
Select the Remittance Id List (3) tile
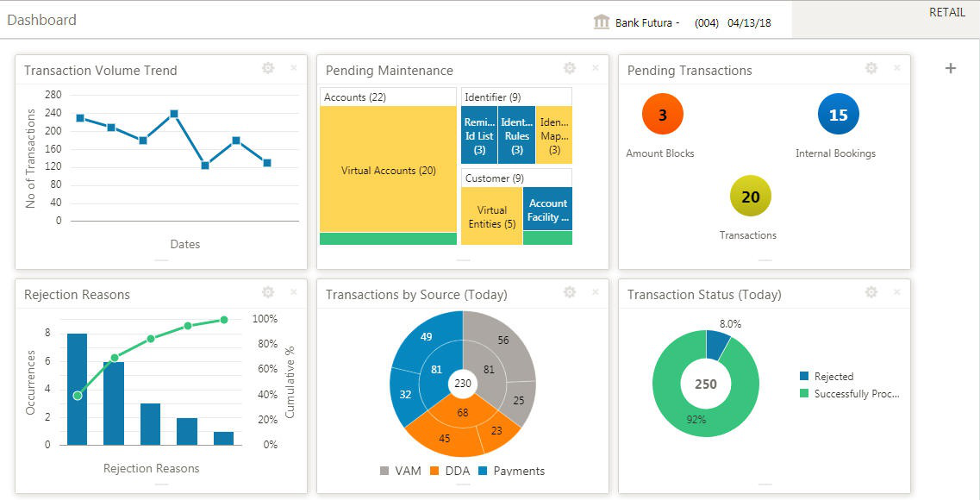click(x=479, y=135)
